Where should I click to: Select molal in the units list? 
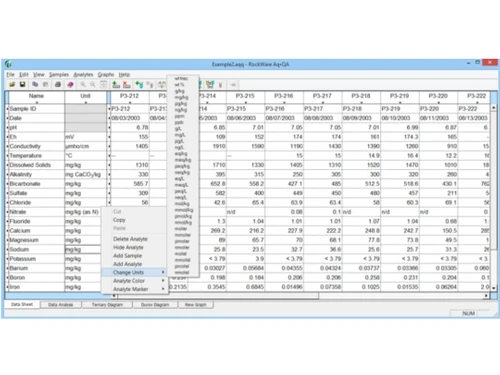[x=182, y=254]
